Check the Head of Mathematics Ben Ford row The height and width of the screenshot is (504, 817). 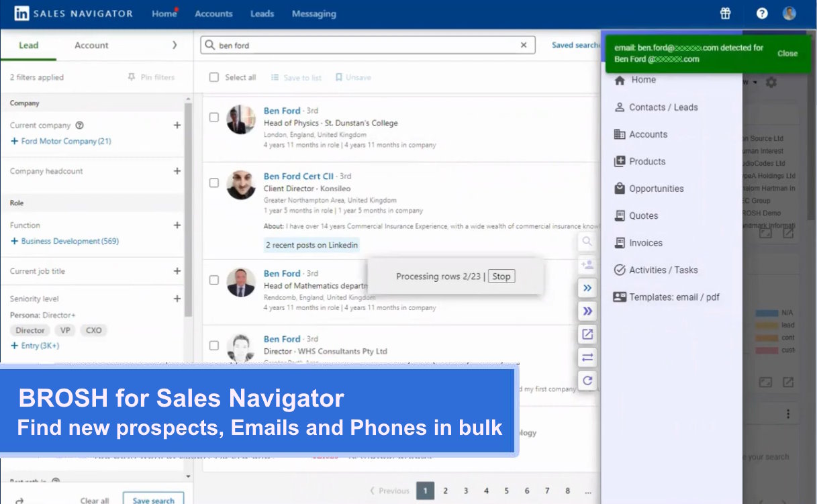click(214, 280)
